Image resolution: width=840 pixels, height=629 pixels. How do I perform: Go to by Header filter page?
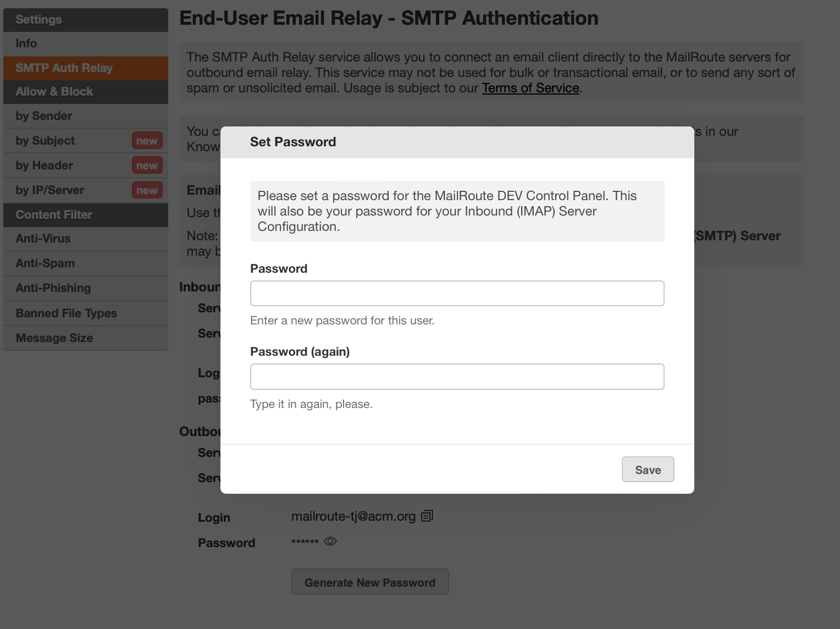44,165
